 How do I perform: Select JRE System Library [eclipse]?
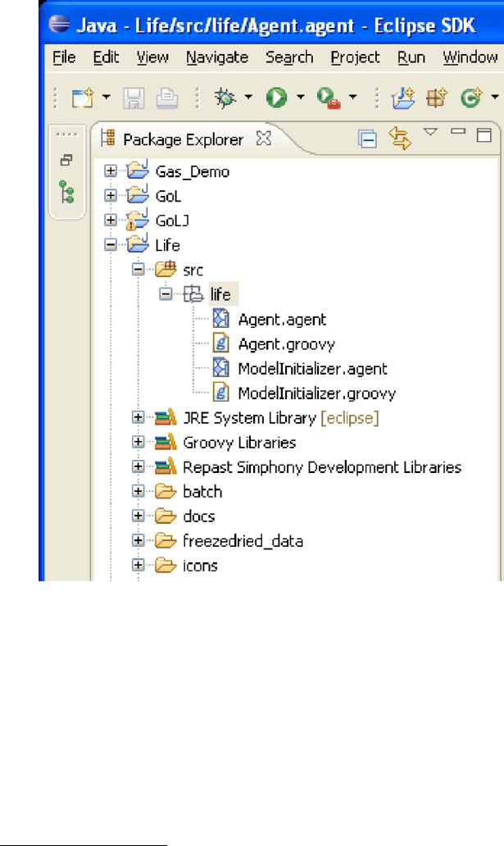pos(280,418)
